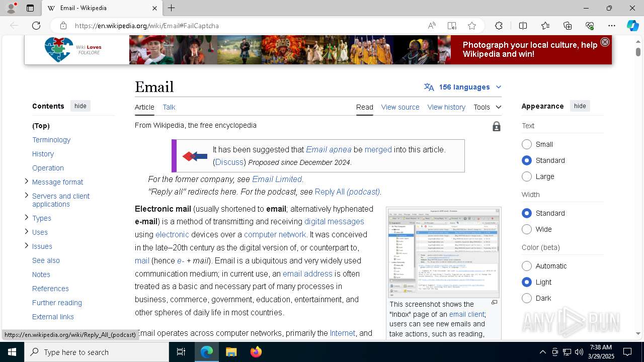Expand Servers and client applications section
644x362 pixels.
pos(27,196)
